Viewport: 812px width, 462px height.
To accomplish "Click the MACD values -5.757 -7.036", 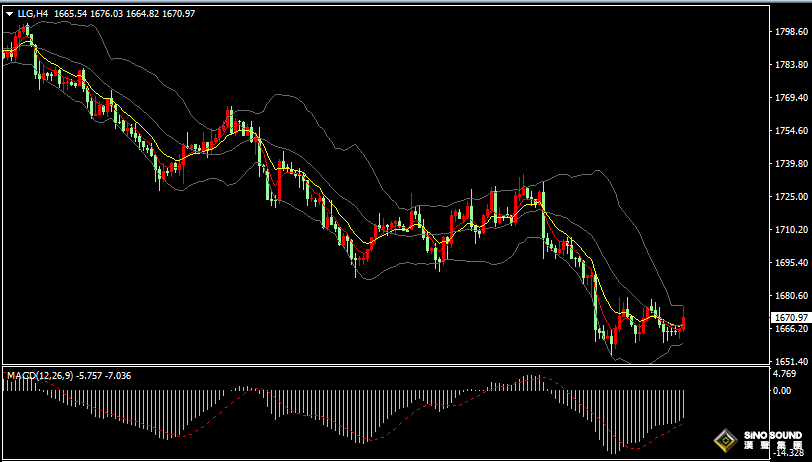I will pos(104,376).
